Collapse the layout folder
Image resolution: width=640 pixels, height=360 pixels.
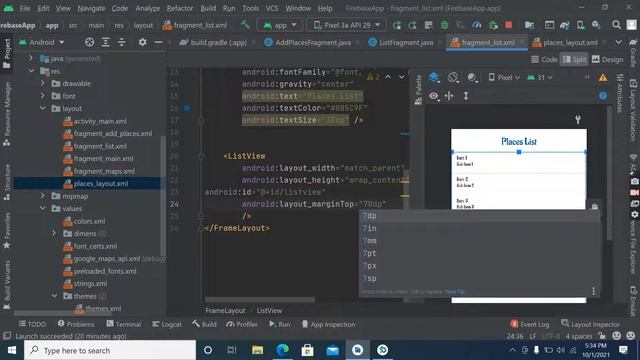click(x=43, y=109)
